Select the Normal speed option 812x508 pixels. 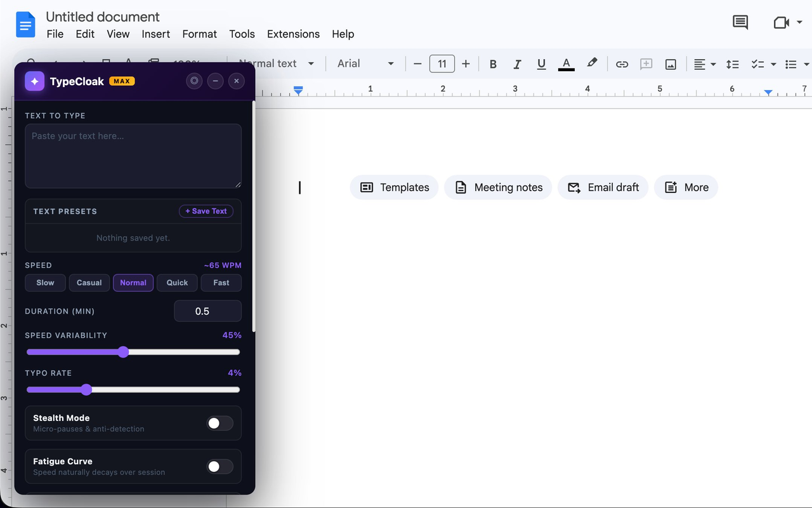(133, 283)
